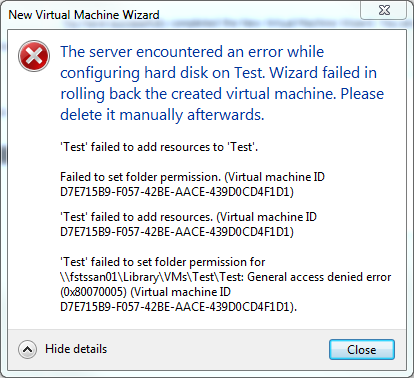Click the 'Failed to set folder permission.' text
Screen dimensions: 414x378
[x=141, y=177]
